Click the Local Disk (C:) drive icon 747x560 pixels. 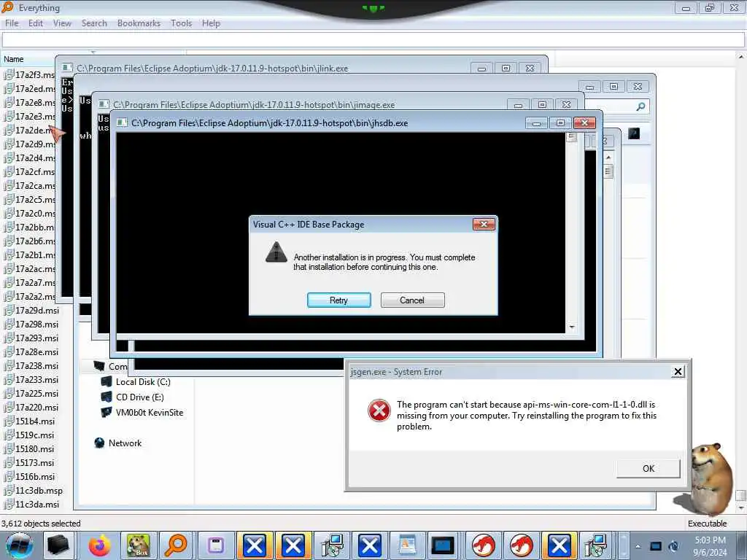point(107,381)
